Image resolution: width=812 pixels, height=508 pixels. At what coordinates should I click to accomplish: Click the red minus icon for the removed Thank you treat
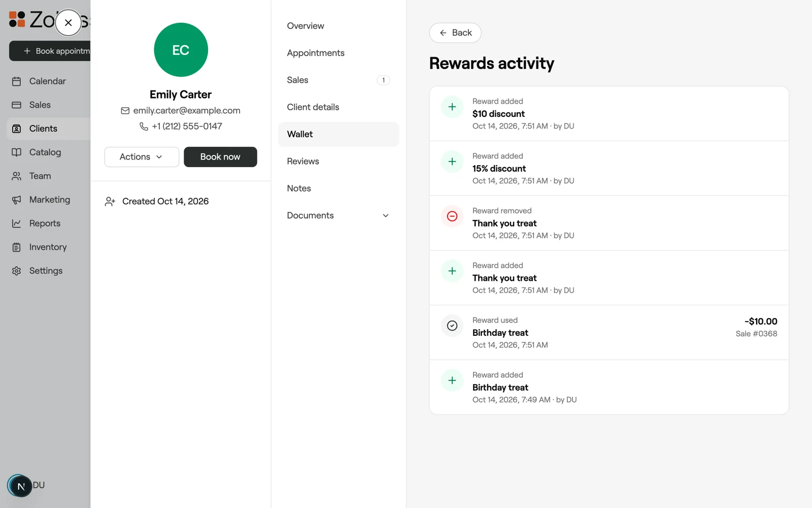click(452, 216)
